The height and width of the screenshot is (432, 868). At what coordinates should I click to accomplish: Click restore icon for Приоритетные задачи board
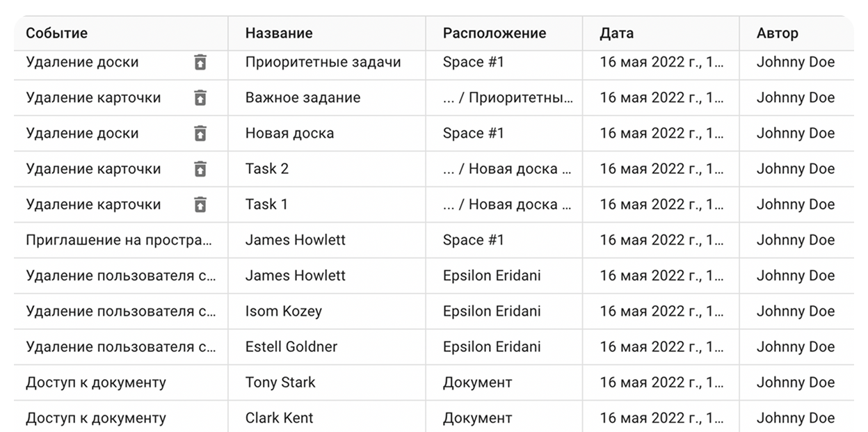coord(200,62)
